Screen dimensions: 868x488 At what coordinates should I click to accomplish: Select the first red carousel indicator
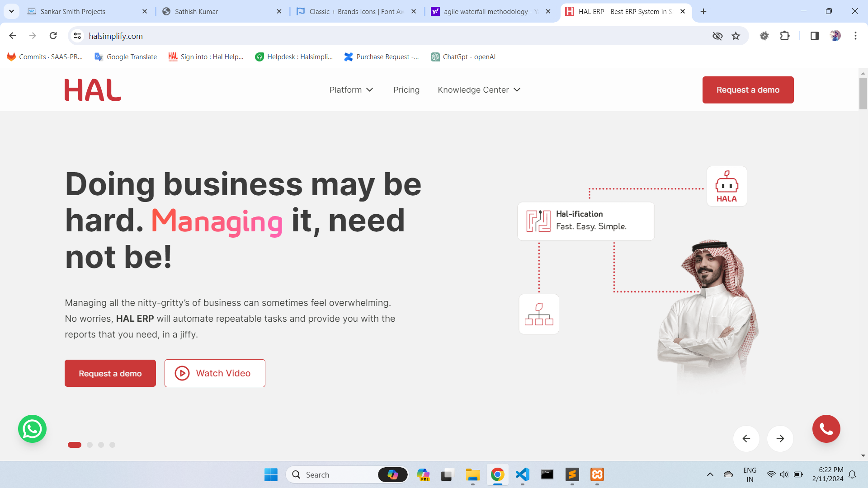[x=75, y=445]
